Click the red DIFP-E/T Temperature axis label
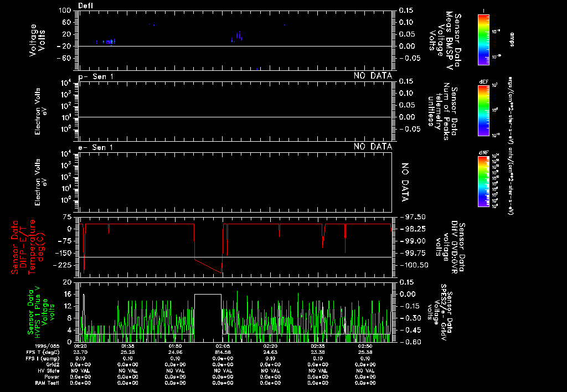The width and height of the screenshot is (567, 392). pos(27,246)
